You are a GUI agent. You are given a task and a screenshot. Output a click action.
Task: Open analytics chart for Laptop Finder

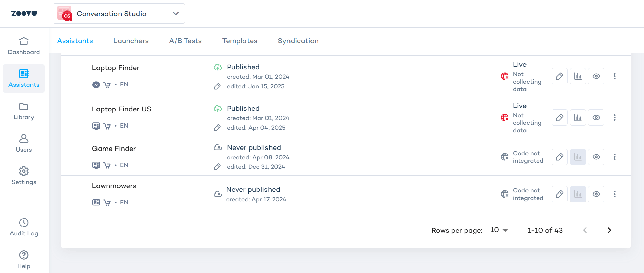point(578,76)
